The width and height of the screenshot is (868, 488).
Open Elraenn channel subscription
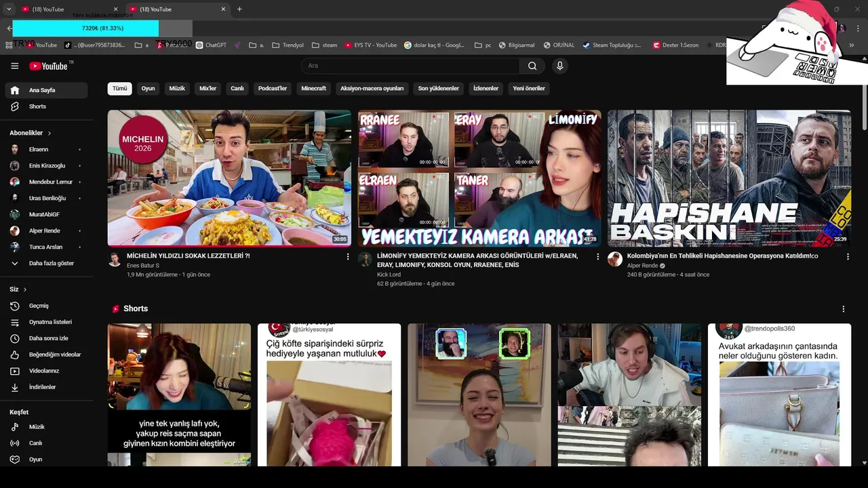point(46,149)
